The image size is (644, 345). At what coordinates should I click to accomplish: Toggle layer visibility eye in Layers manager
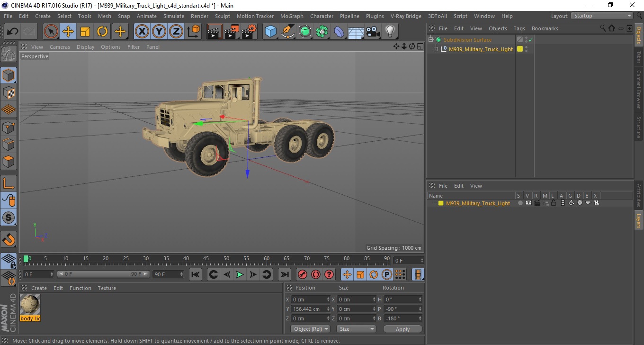coord(528,203)
